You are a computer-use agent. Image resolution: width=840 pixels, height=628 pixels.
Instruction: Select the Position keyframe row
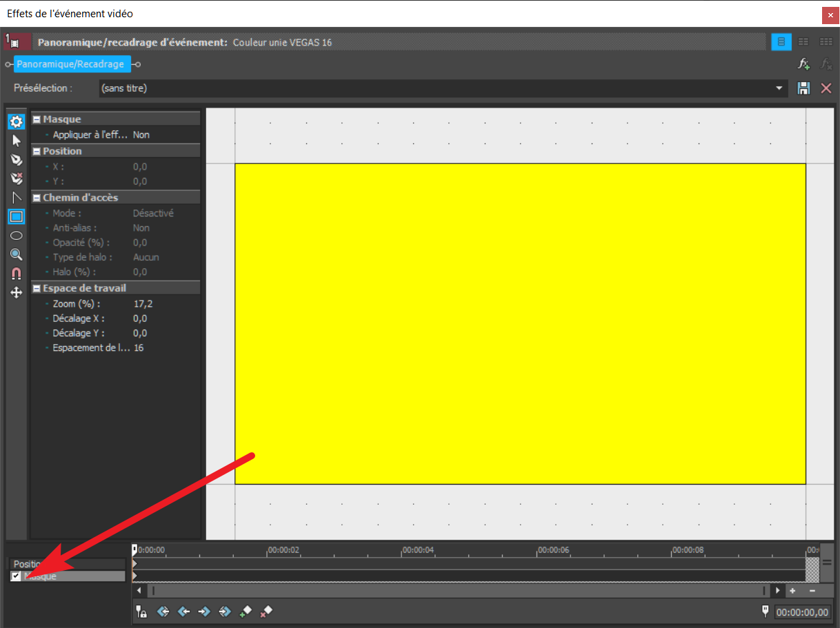tap(68, 564)
